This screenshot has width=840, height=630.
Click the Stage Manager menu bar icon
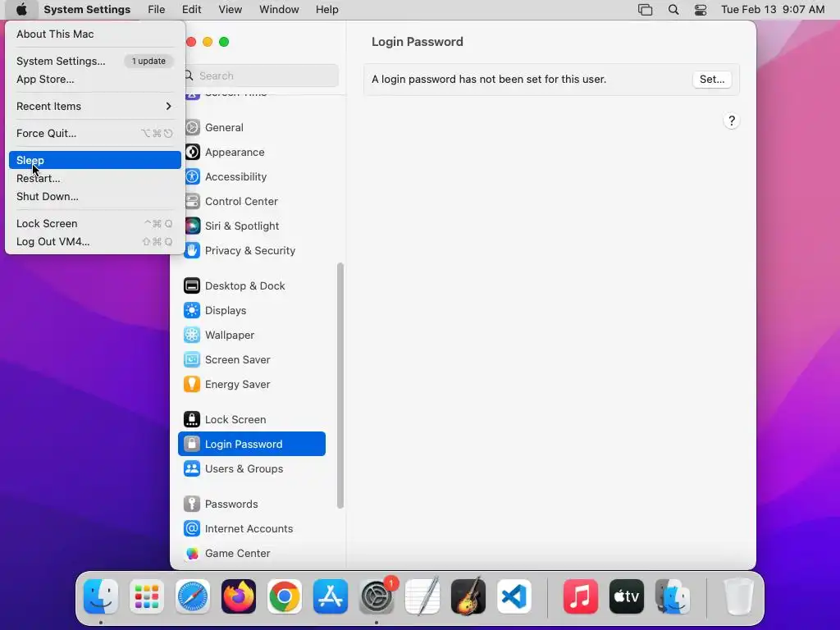(645, 10)
